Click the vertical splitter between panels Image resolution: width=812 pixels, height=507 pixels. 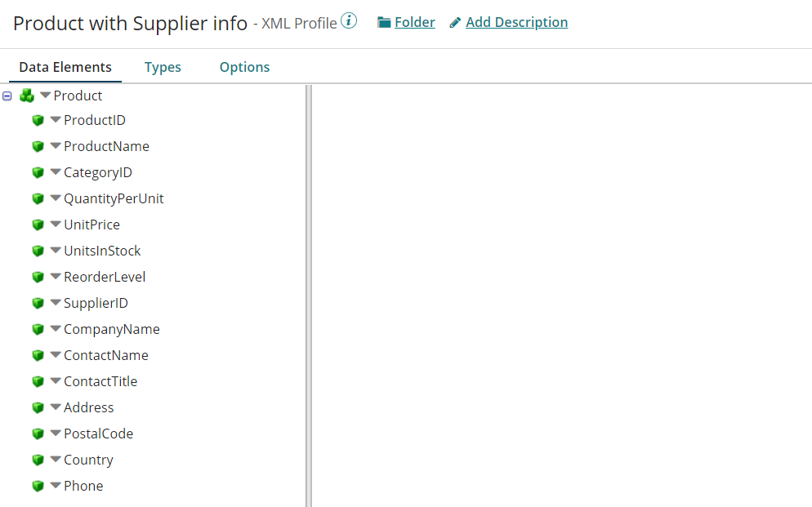pos(309,294)
